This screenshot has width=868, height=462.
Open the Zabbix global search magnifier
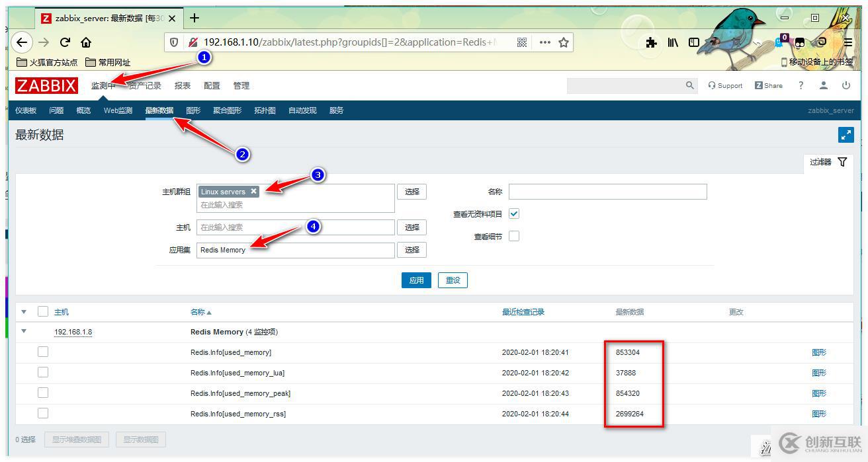pos(689,85)
